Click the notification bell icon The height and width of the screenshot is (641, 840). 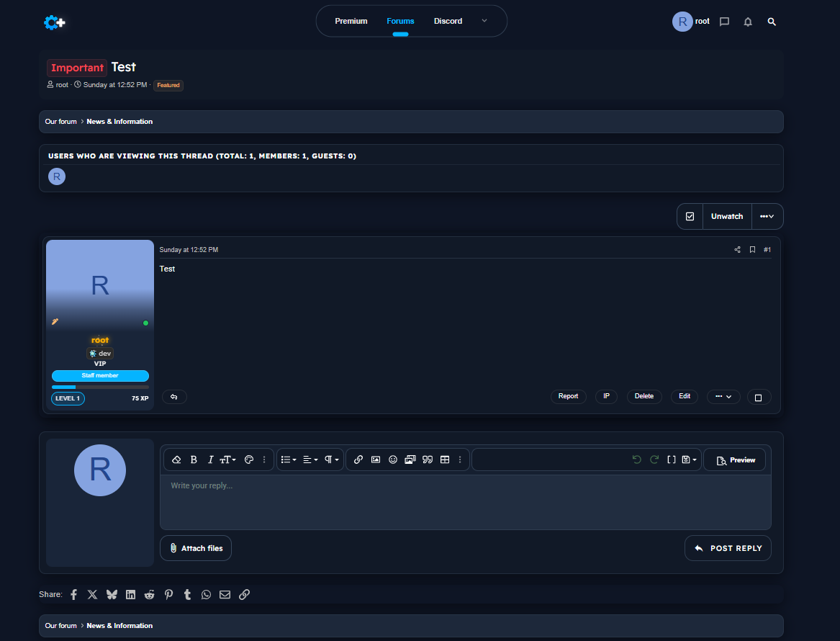(x=748, y=22)
